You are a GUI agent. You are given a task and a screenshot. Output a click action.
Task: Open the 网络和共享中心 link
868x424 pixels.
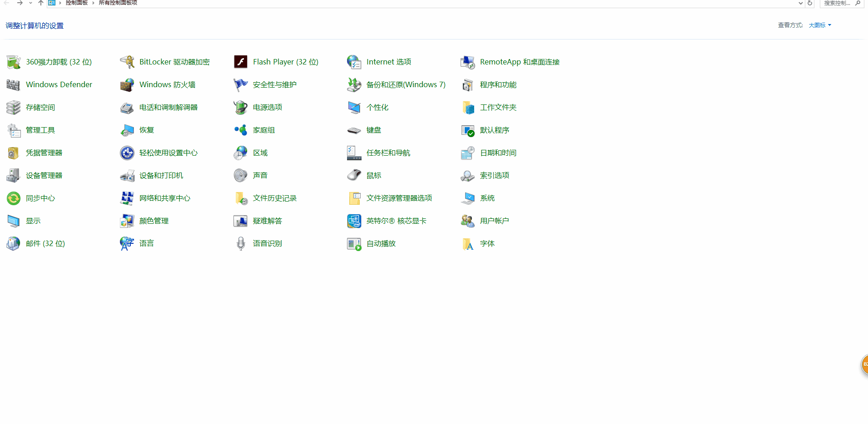tap(164, 198)
